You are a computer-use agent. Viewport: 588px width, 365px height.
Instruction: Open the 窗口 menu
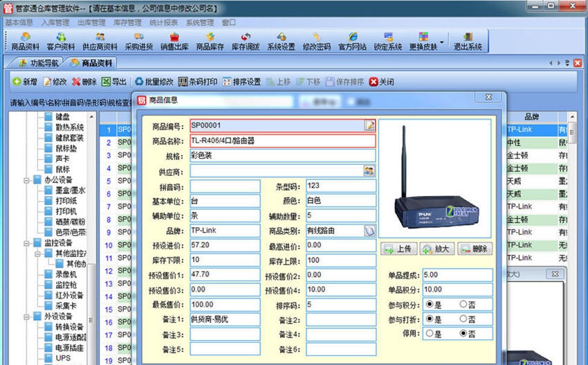point(229,23)
